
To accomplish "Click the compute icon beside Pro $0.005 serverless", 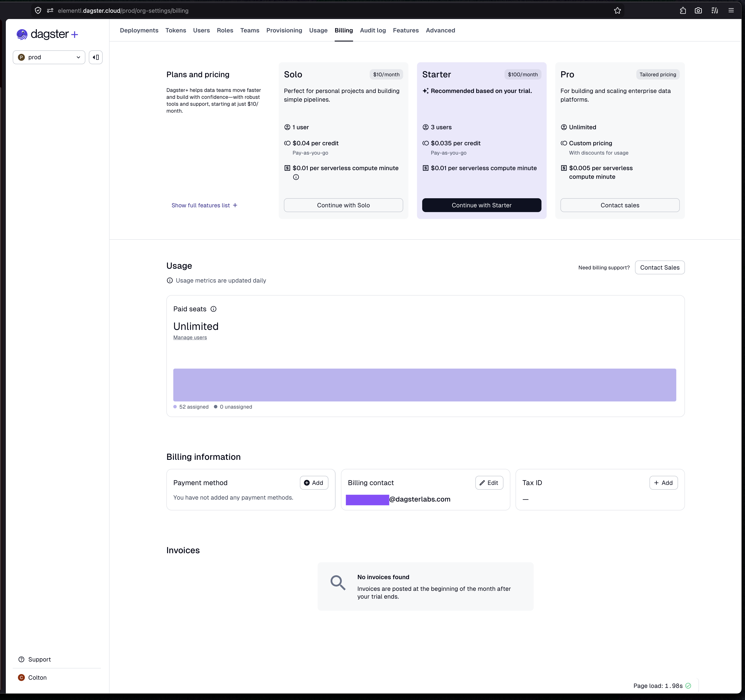I will [x=564, y=168].
